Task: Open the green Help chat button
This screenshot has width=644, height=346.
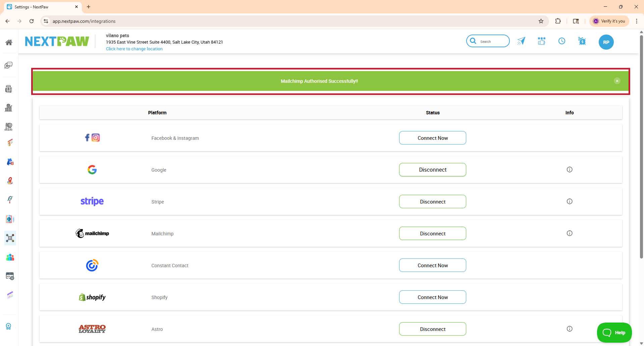Action: pos(614,333)
